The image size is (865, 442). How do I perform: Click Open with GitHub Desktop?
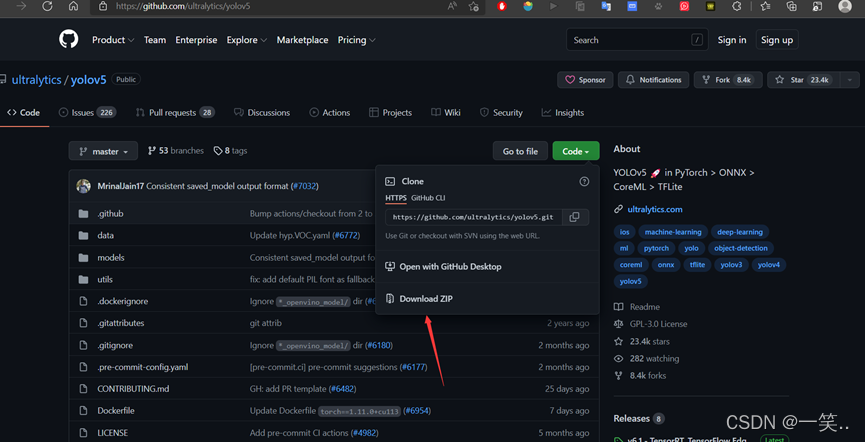(450, 267)
